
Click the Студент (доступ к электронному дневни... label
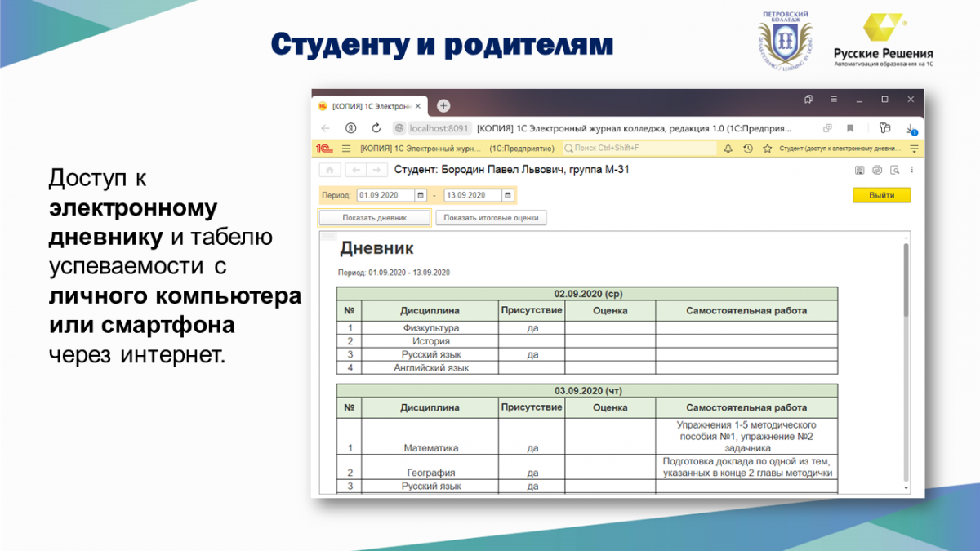839,149
